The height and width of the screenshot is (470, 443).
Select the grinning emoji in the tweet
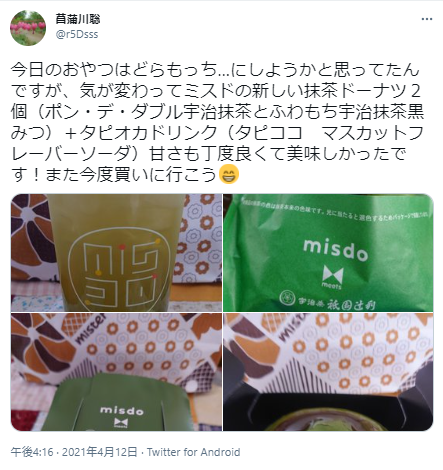[229, 174]
